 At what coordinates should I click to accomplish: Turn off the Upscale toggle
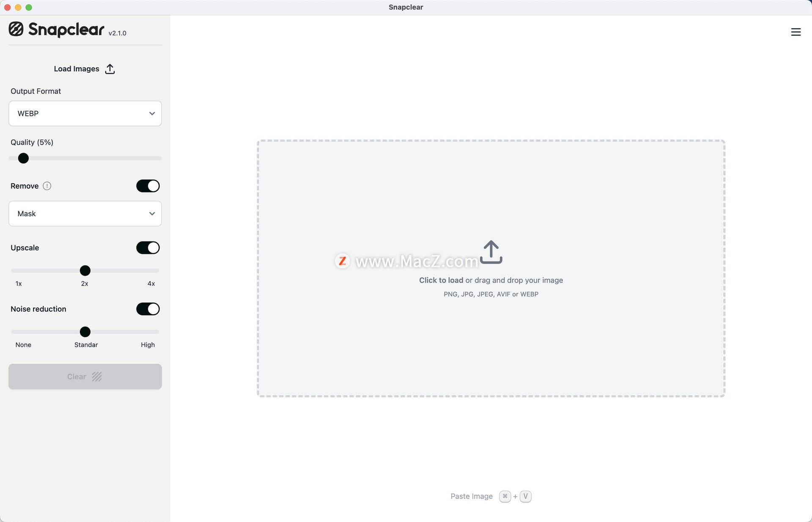pos(148,247)
